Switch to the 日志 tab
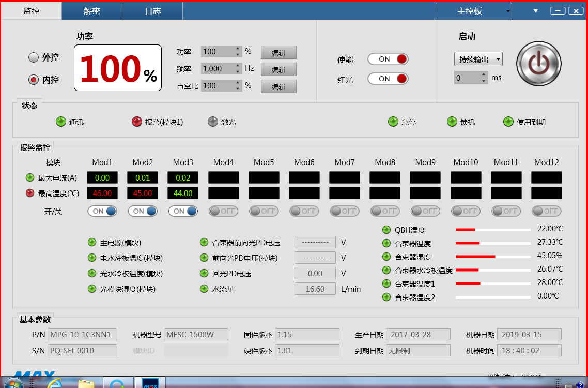The image size is (588, 388). point(152,11)
